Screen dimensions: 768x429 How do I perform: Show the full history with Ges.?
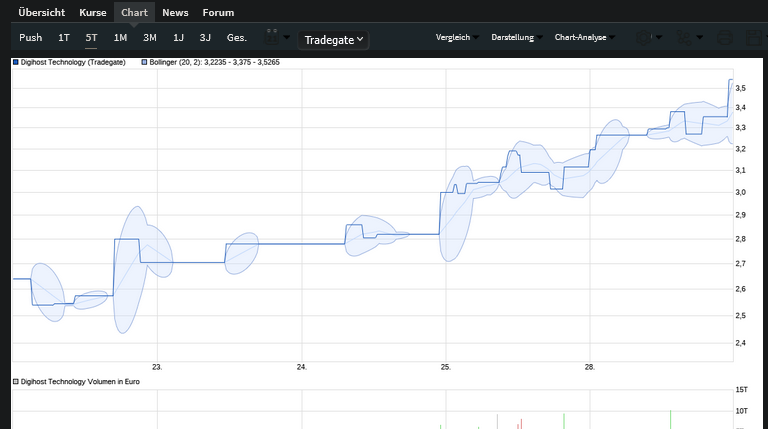click(237, 38)
